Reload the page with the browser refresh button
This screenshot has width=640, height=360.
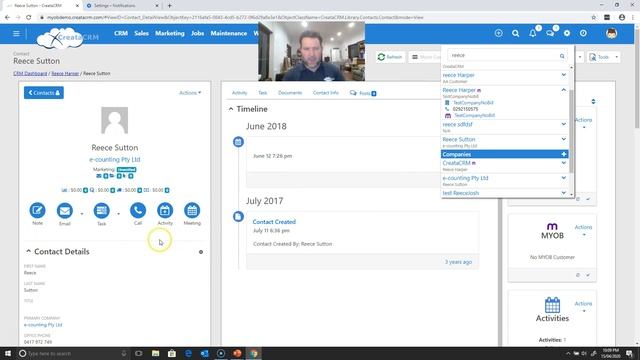click(x=29, y=18)
